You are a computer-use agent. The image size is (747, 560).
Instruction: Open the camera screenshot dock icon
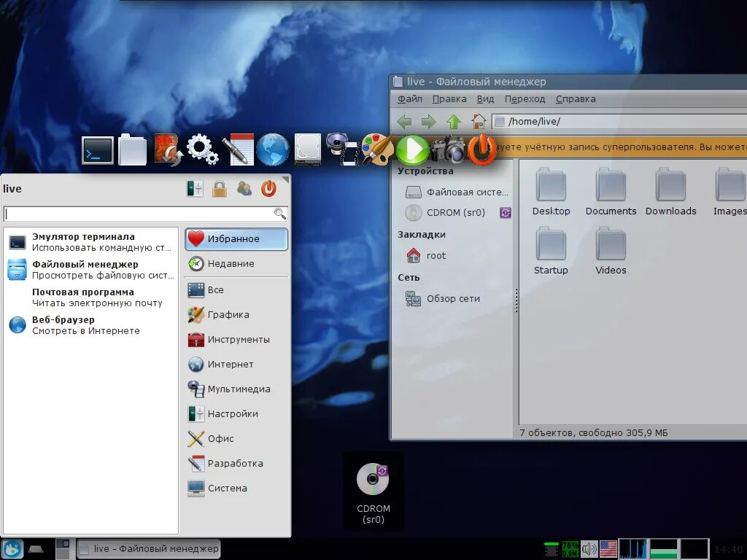pos(447,150)
